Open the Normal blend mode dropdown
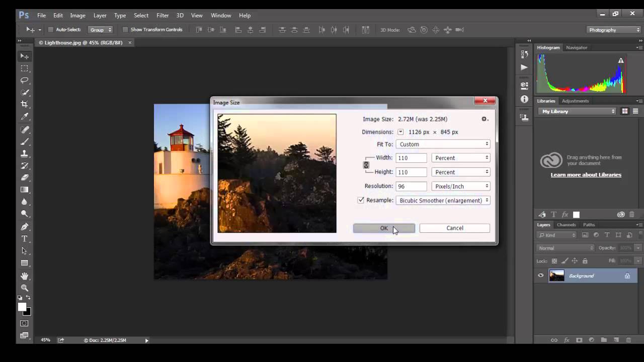The image size is (644, 362). 566,248
